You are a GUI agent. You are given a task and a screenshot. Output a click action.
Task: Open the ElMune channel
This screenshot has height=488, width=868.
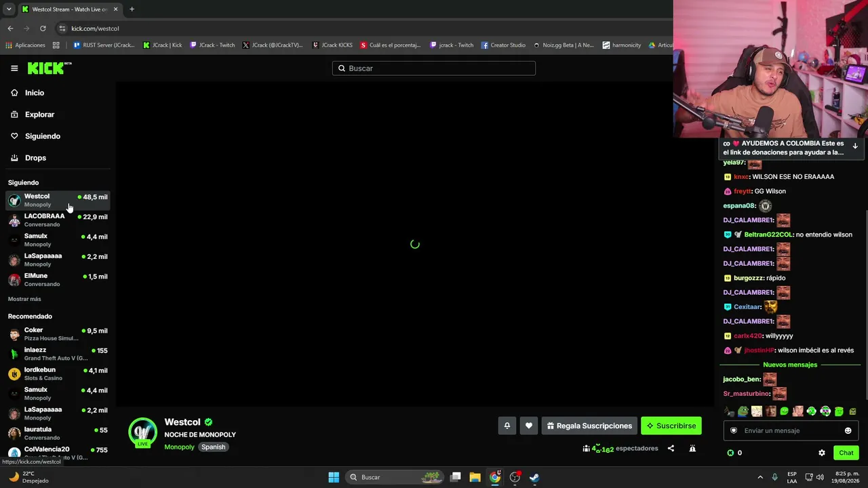[58, 280]
